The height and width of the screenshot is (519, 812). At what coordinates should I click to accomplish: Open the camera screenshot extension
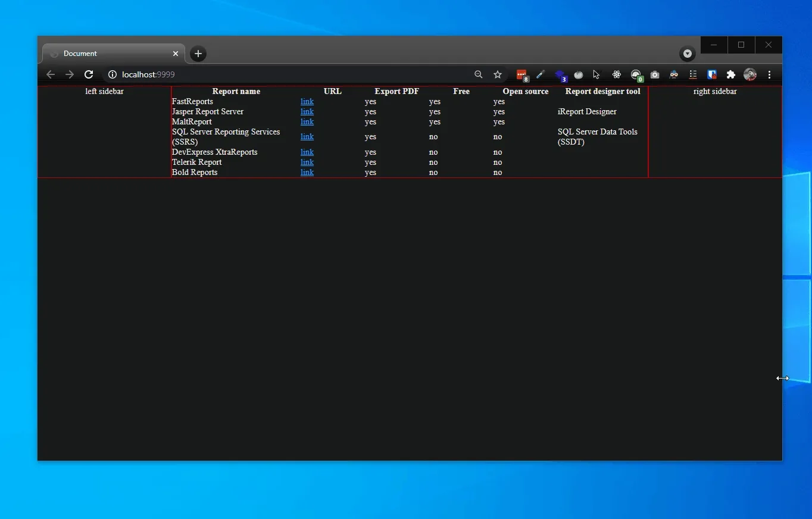(x=655, y=74)
